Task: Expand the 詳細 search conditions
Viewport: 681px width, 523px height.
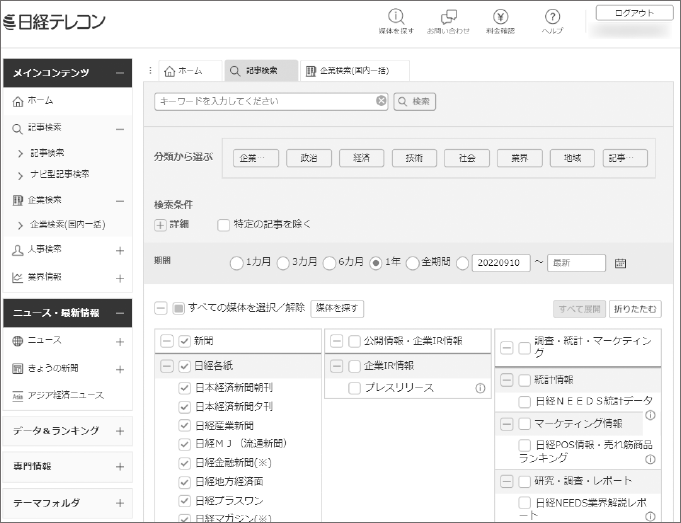Action: click(x=160, y=224)
